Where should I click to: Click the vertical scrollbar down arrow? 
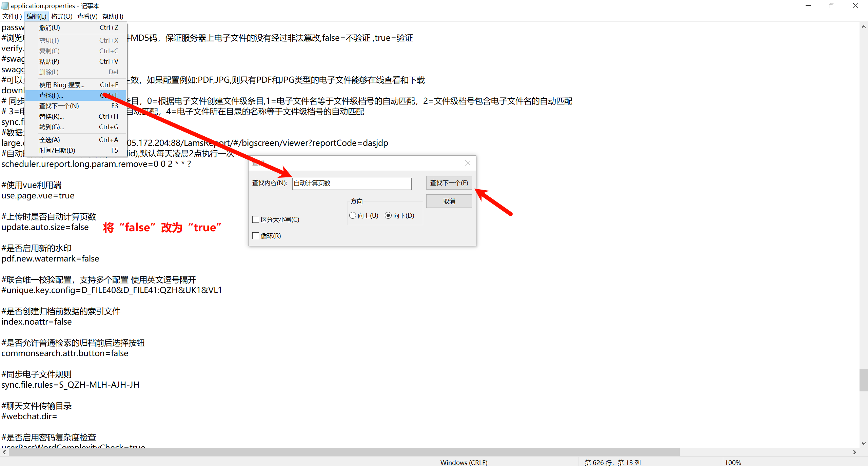tap(863, 443)
